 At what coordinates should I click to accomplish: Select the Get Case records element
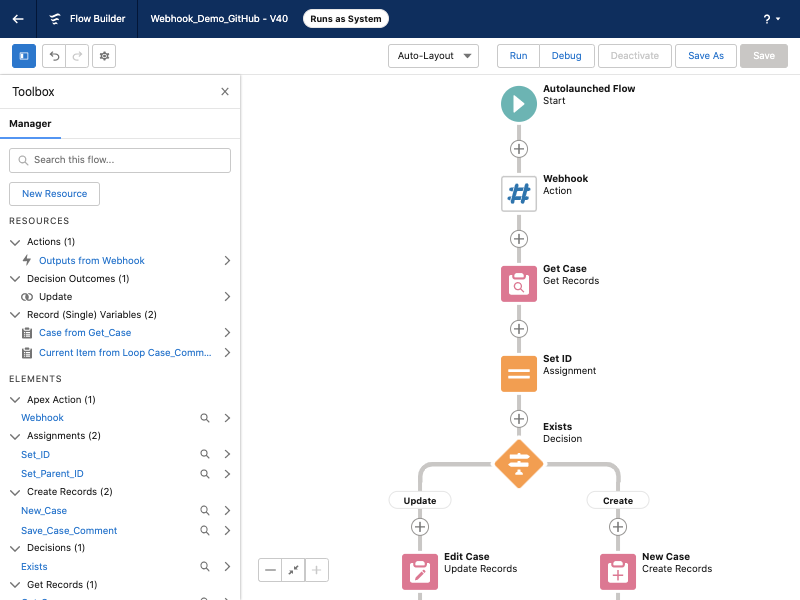(519, 284)
